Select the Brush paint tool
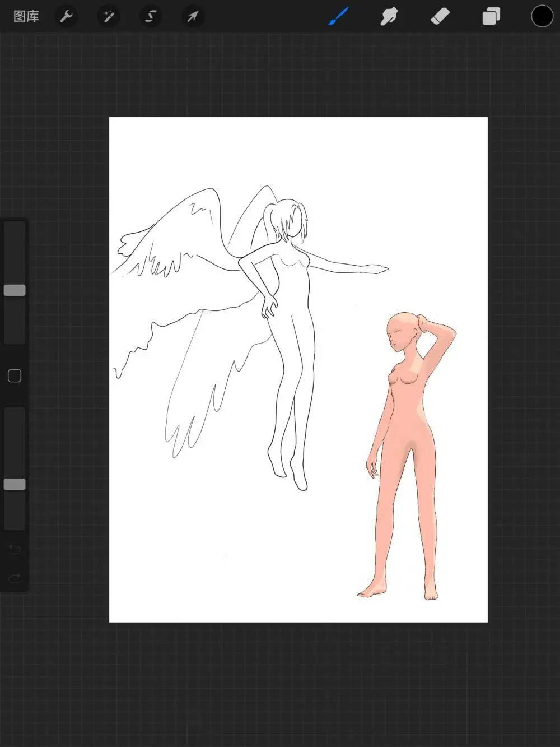 [338, 16]
